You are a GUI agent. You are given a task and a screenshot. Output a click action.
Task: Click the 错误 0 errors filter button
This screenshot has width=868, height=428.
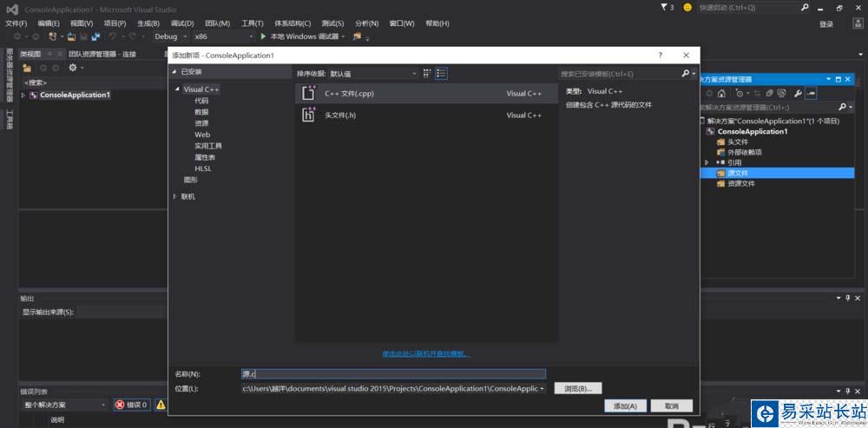[131, 405]
